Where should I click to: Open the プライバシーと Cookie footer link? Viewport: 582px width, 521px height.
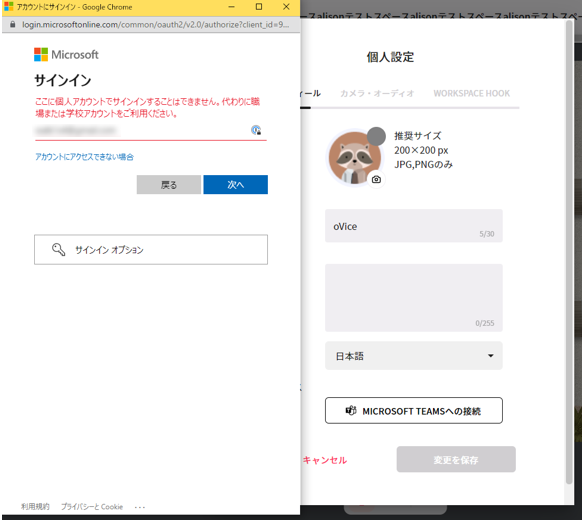(x=92, y=507)
